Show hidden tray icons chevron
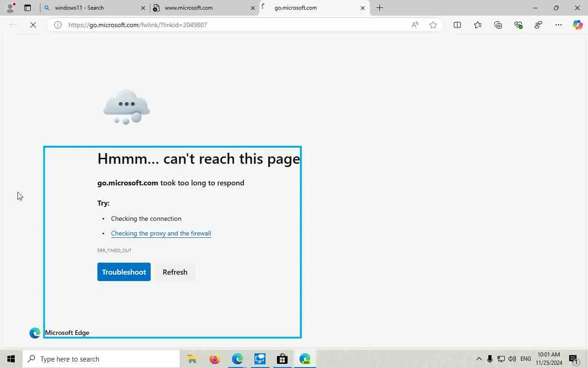 (479, 359)
